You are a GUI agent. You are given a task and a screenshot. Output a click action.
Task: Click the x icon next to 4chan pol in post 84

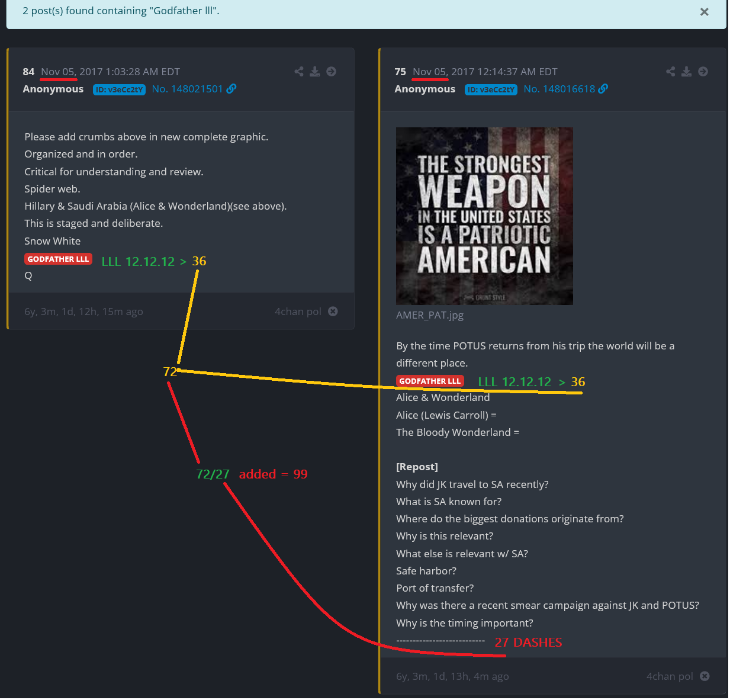(x=333, y=312)
